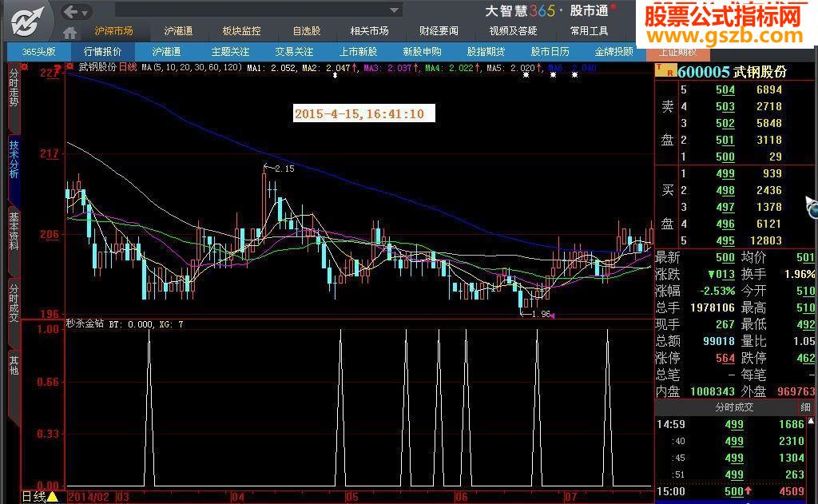This screenshot has width=818, height=504.
Task: Click the 14:59 trade row with 1686
Action: (x=730, y=424)
